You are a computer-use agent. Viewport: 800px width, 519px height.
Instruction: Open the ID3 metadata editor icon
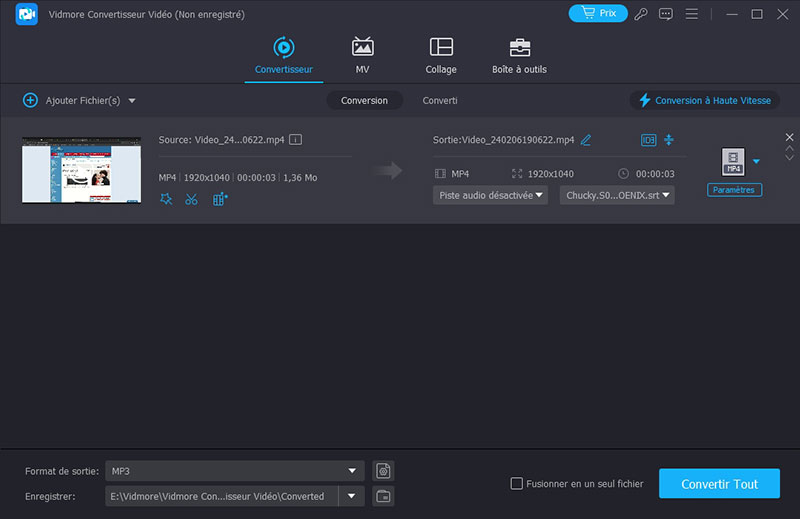[648, 140]
